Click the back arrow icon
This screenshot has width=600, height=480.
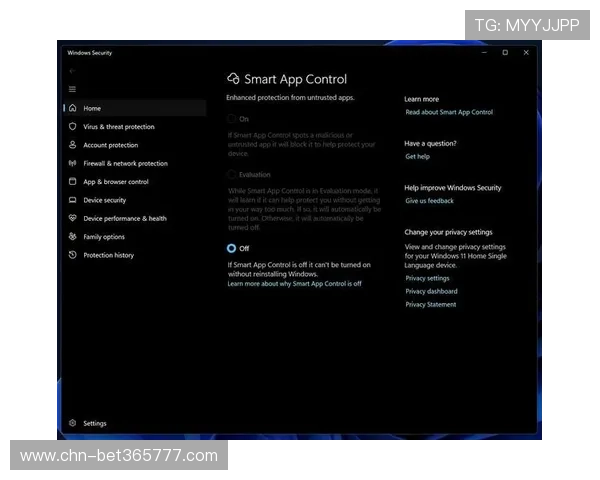(x=72, y=71)
